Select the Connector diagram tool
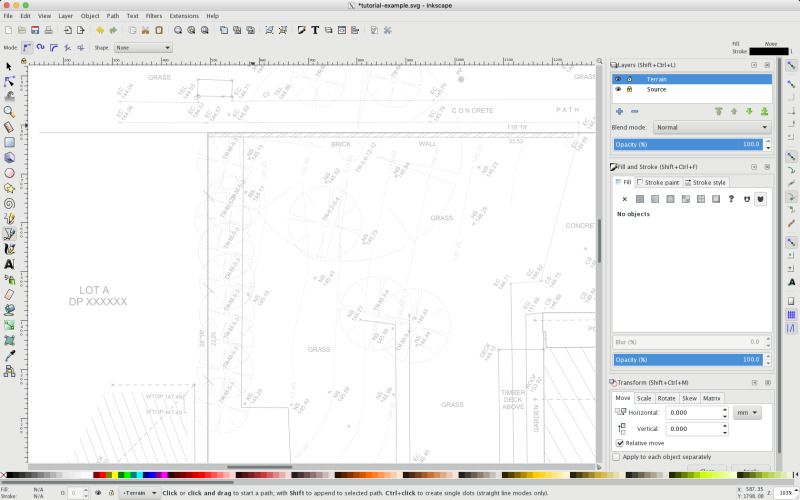The width and height of the screenshot is (800, 500). click(9, 371)
